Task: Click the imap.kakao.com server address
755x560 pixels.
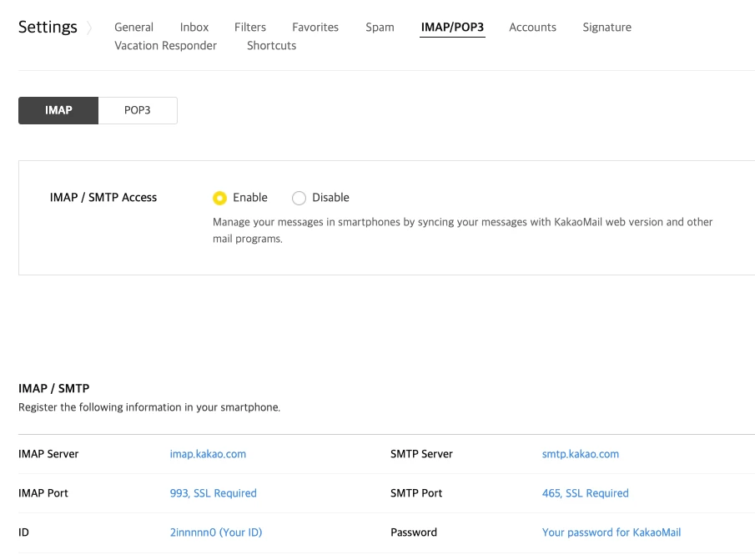Action: click(208, 454)
